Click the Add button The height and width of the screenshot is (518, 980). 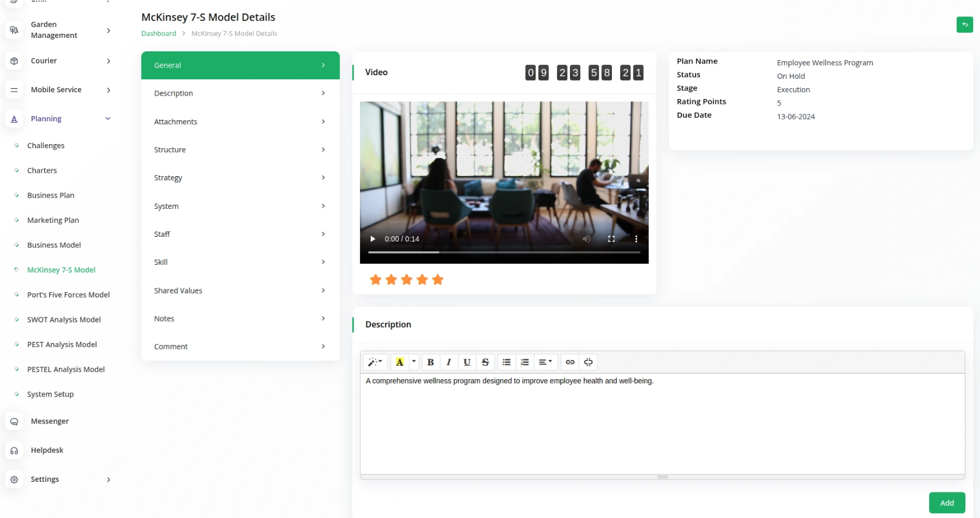pos(947,503)
